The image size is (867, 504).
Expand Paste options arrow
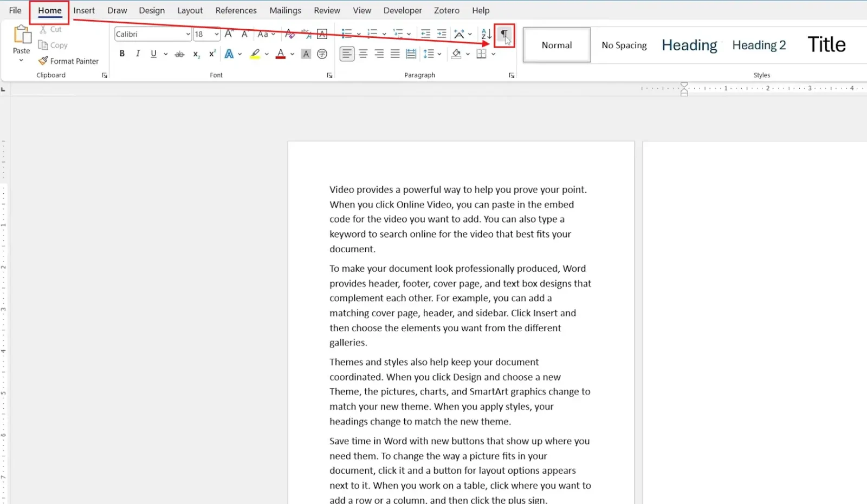click(21, 60)
